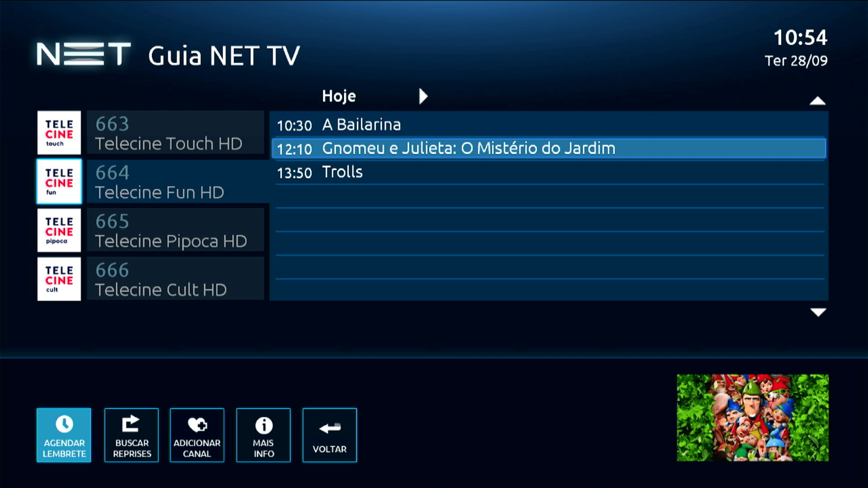Select Telecine Cult HD channel icon
Image resolution: width=868 pixels, height=488 pixels.
click(x=58, y=279)
